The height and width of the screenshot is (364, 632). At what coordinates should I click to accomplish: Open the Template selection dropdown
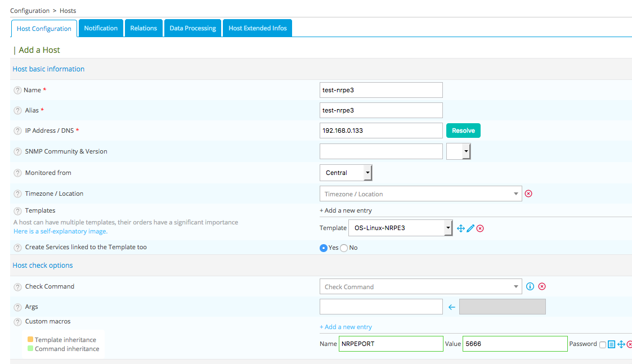pos(400,228)
